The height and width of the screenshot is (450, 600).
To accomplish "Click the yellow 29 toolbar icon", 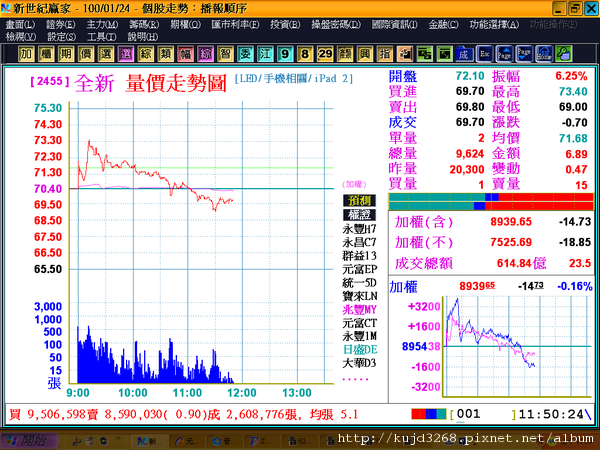I will [324, 54].
